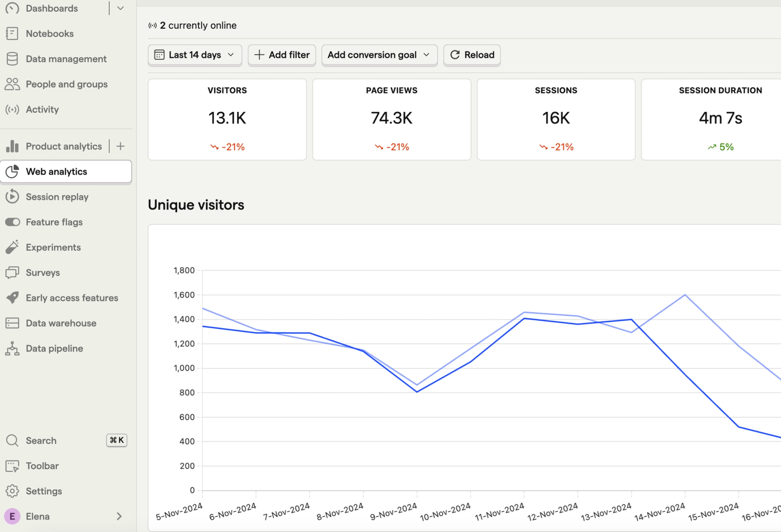Click the Add filter button

click(x=282, y=55)
